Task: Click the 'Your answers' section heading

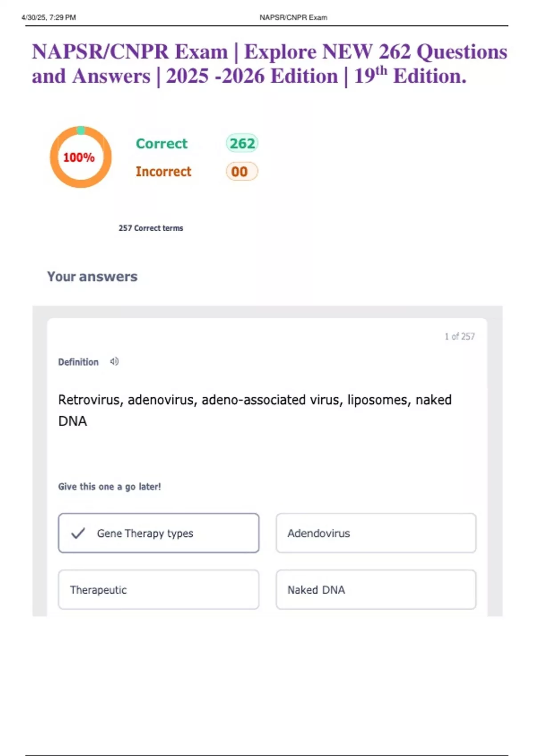Action: (x=92, y=277)
